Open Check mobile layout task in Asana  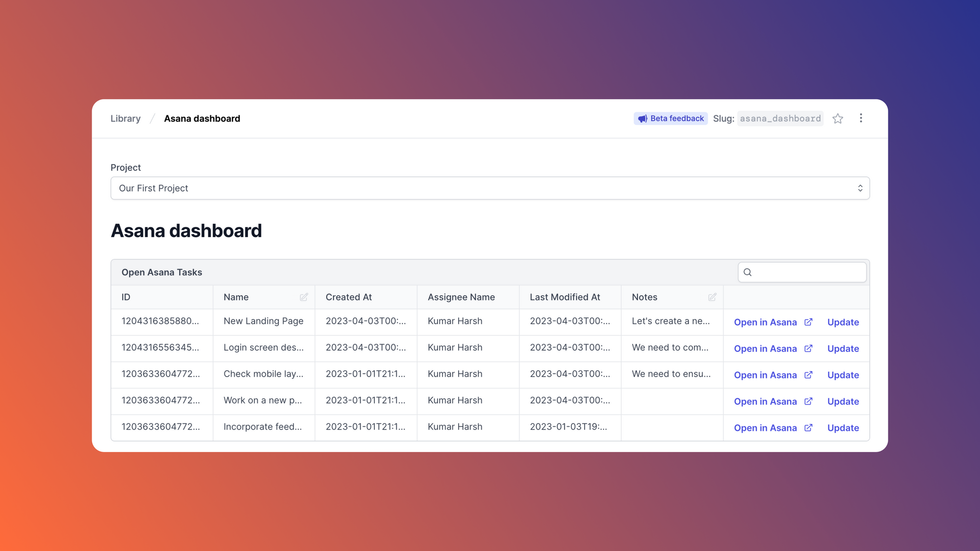click(x=773, y=375)
